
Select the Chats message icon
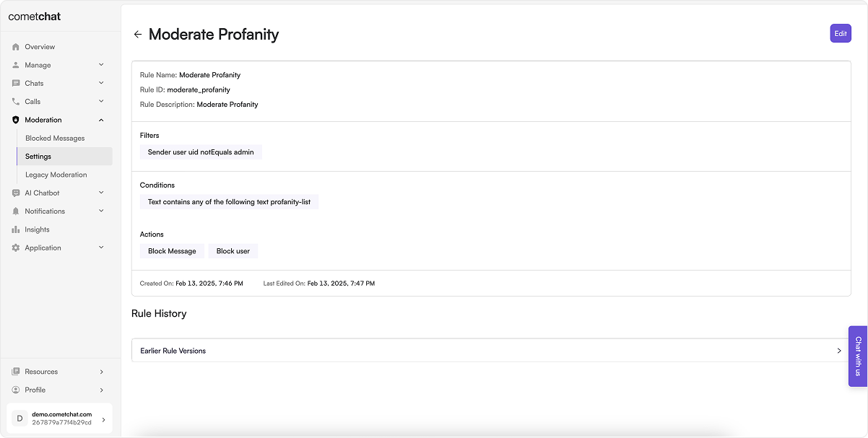coord(16,83)
